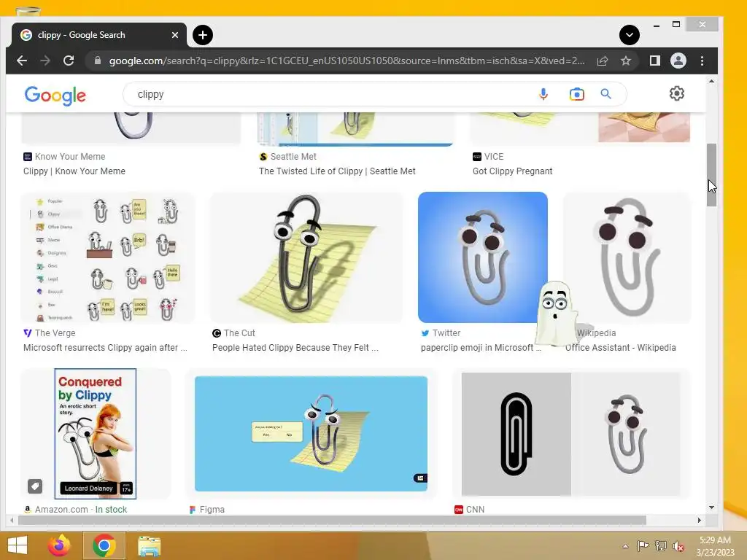The height and width of the screenshot is (560, 747).
Task: Click the share page icon in address bar
Action: (603, 61)
